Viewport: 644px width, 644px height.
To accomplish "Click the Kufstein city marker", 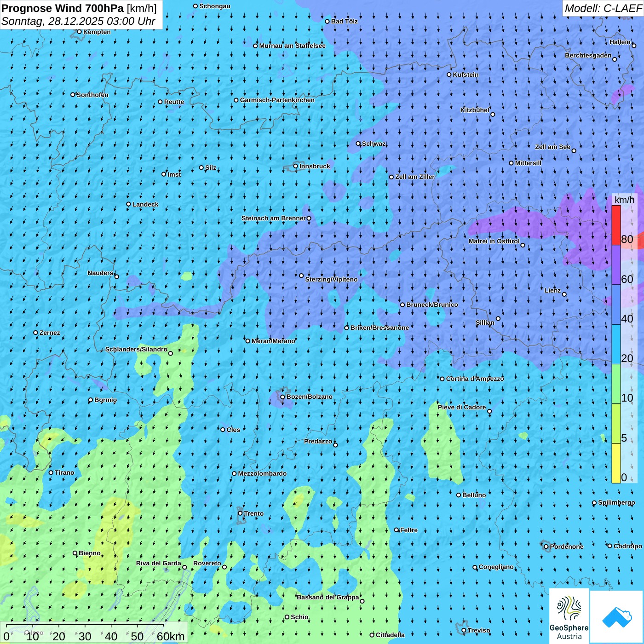I will click(449, 75).
